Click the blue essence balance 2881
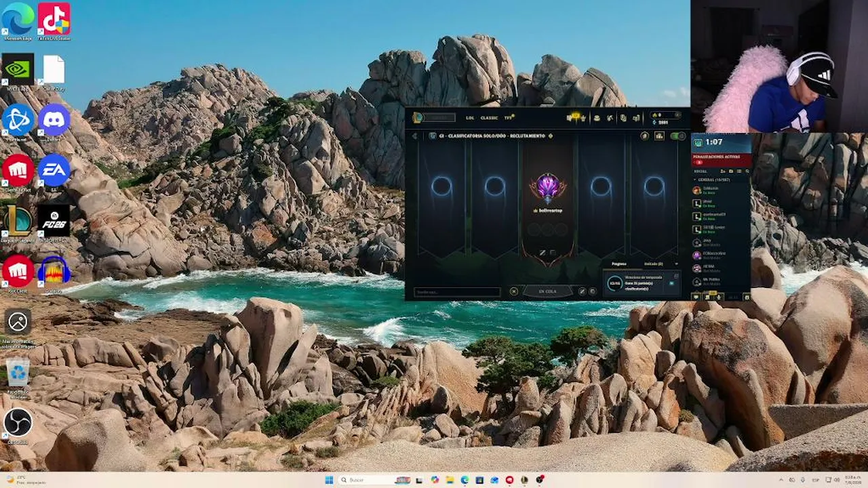Viewport: 868px width, 488px height. 663,123
